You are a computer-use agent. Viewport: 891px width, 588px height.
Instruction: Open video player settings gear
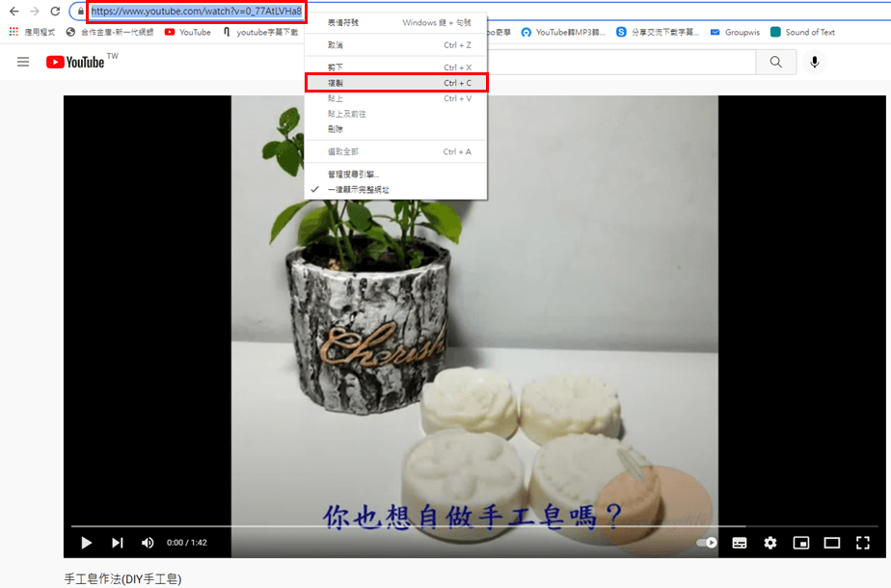[770, 543]
